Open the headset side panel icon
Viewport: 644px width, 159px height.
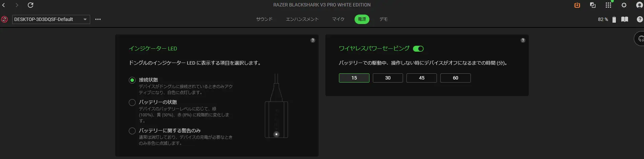[x=640, y=39]
